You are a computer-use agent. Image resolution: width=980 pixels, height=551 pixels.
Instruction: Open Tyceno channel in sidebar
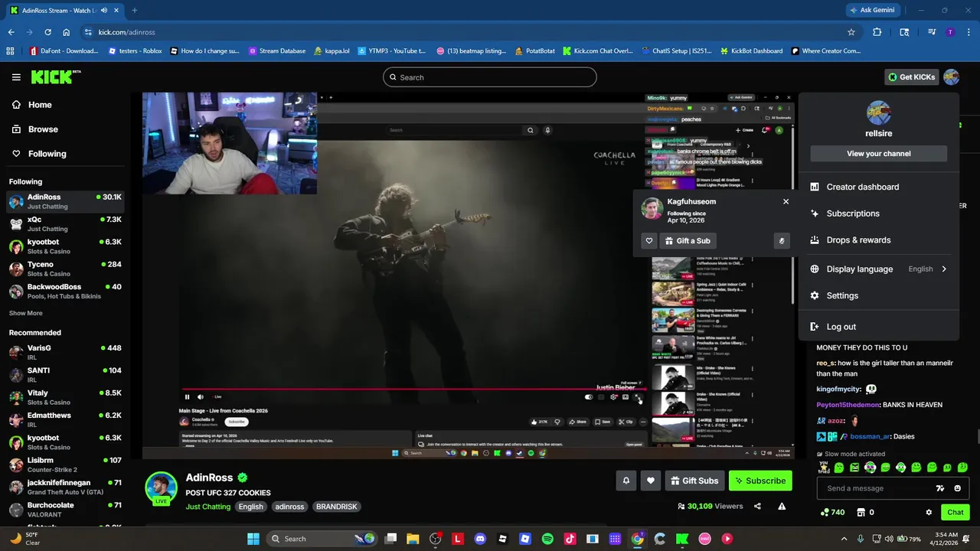pos(65,269)
